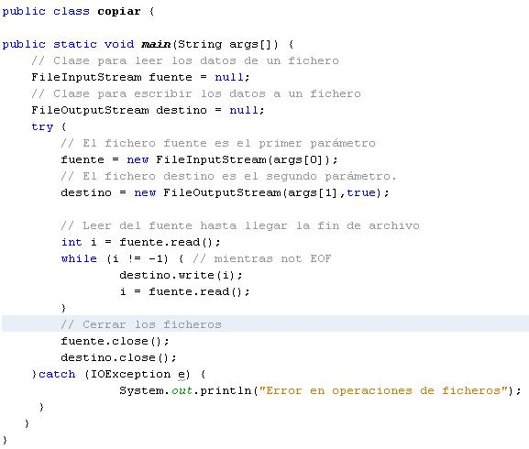Click the comment 'Clase para leer los datos de un fichero'
The height and width of the screenshot is (449, 529).
point(185,61)
